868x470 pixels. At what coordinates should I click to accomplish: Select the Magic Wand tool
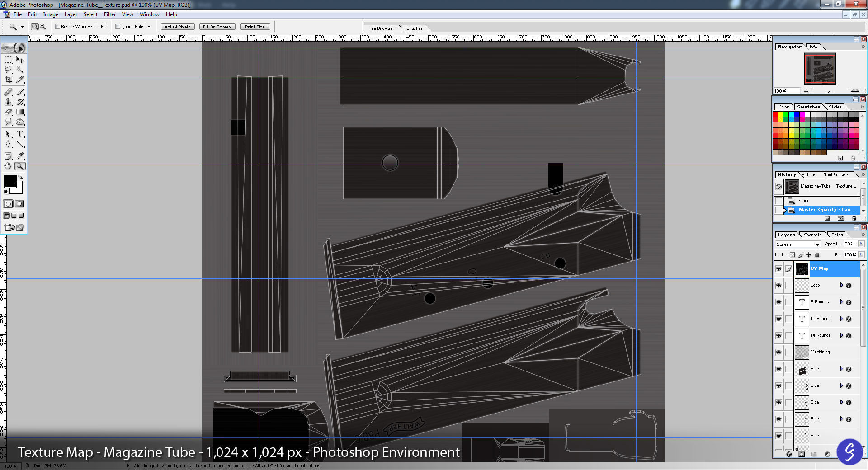coord(20,70)
